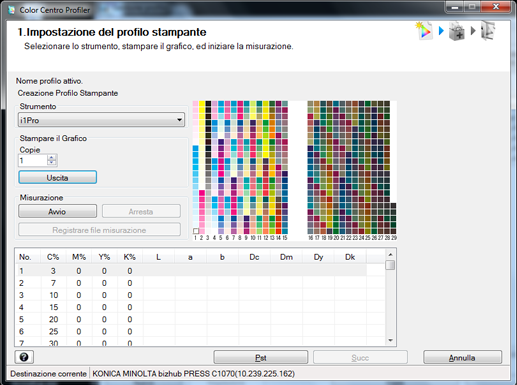Click the K% column header
The height and width of the screenshot is (385, 517).
point(130,257)
